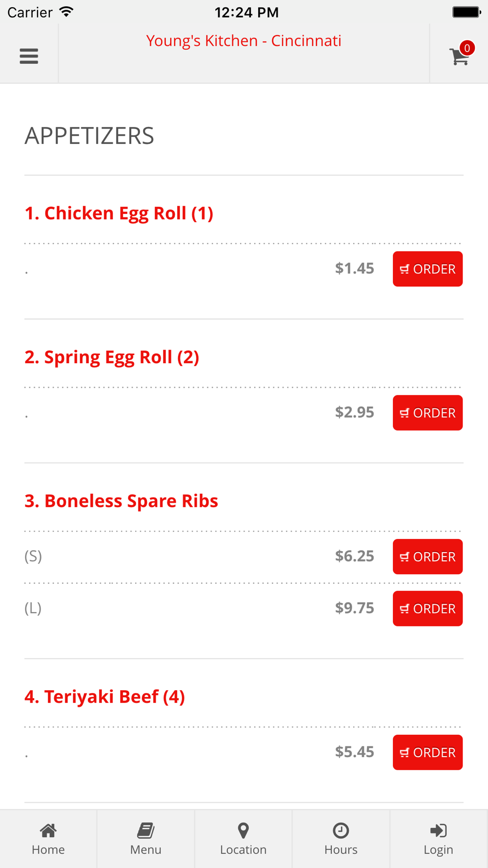Tap the Hours clock icon

pyautogui.click(x=341, y=830)
